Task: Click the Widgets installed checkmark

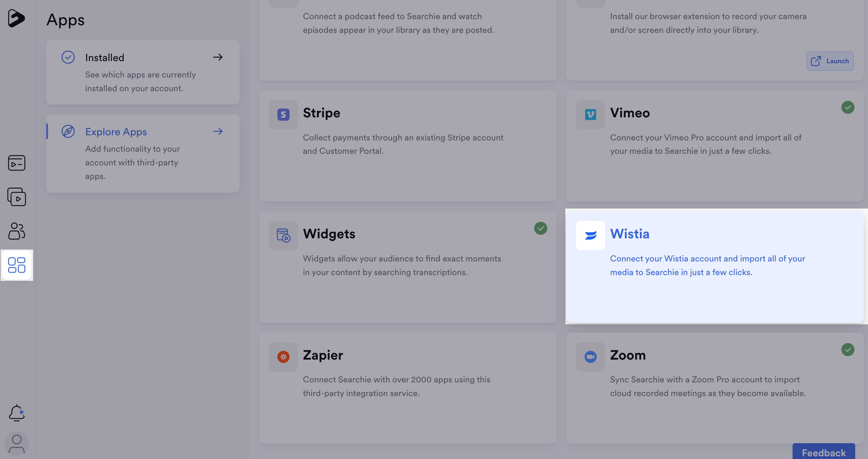Action: coord(540,228)
